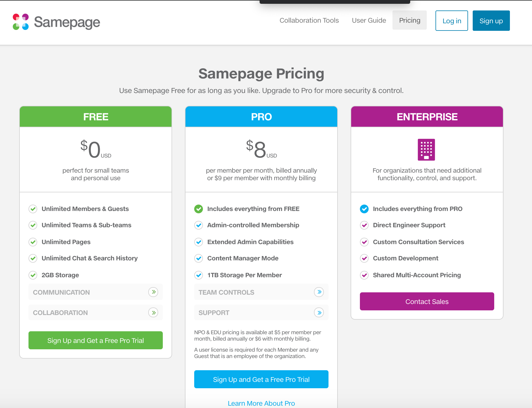Viewport: 532px width, 408px height.
Task: Click the Samepage colored dots logo
Action: [21, 22]
